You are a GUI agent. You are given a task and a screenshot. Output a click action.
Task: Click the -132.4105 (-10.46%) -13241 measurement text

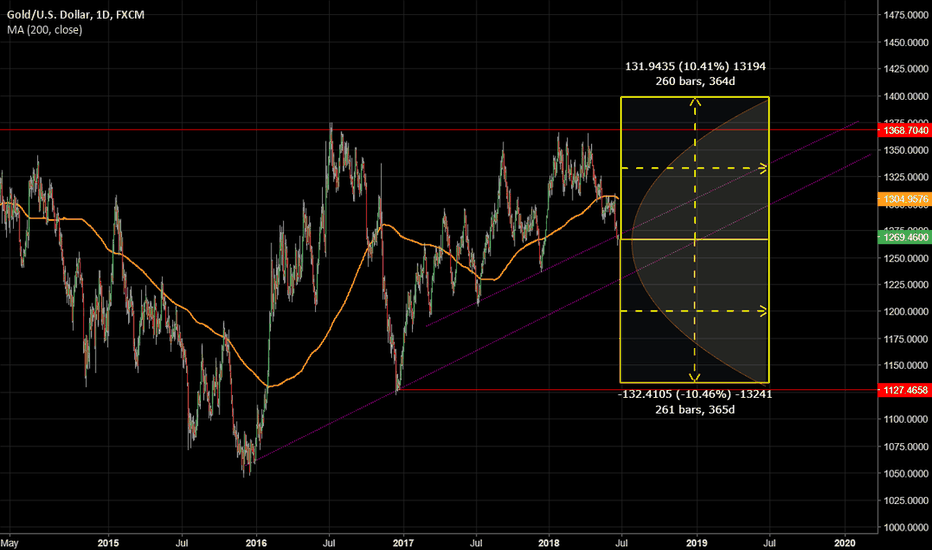(x=695, y=394)
